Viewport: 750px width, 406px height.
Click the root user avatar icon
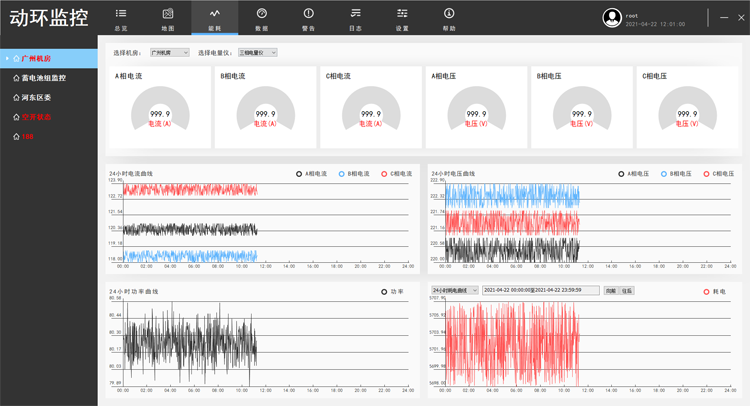(612, 18)
